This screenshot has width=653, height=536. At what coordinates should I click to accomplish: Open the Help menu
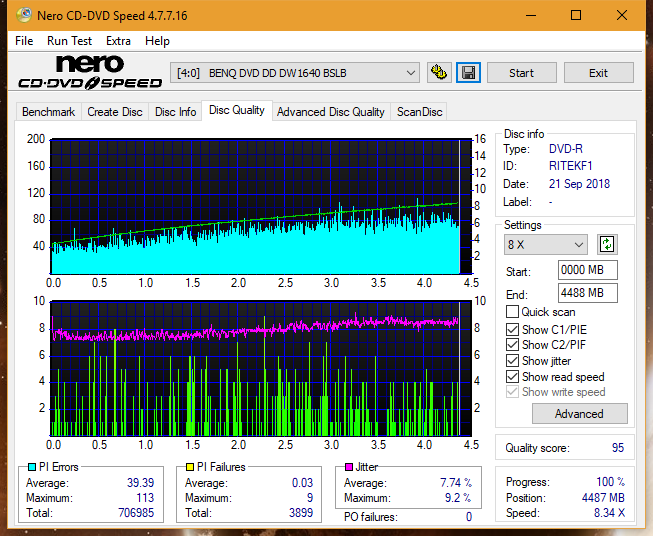157,41
